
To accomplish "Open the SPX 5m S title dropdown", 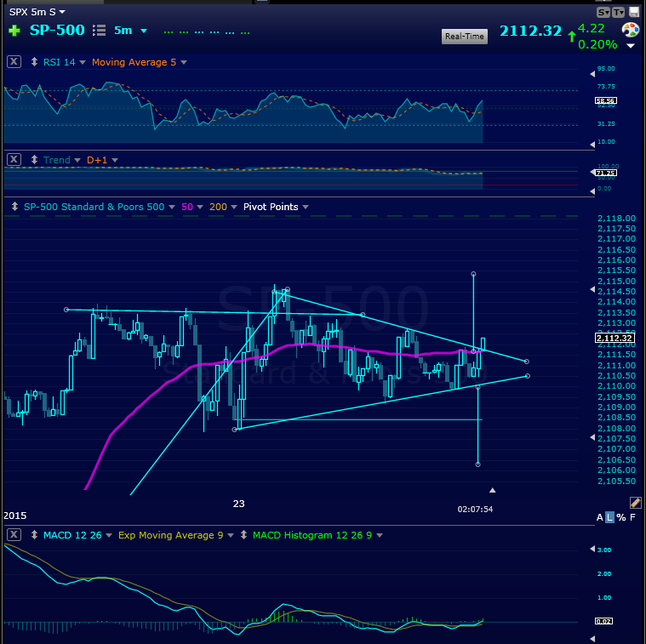I will tap(62, 12).
